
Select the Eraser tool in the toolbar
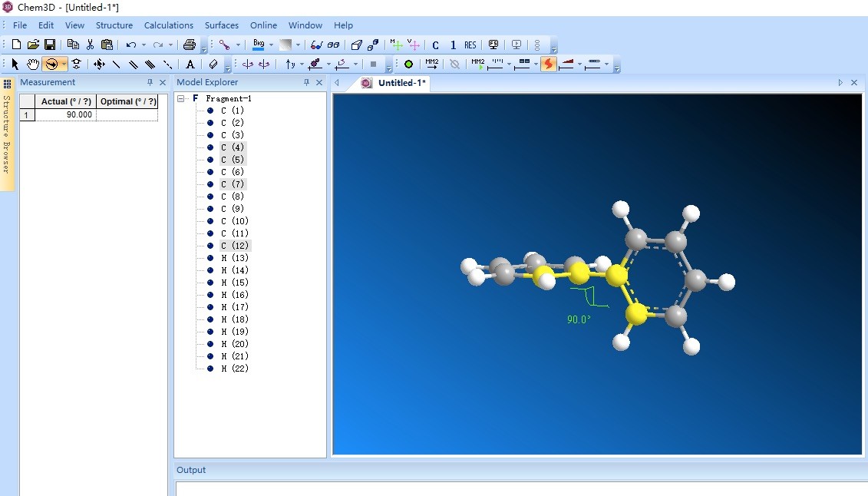click(x=213, y=64)
